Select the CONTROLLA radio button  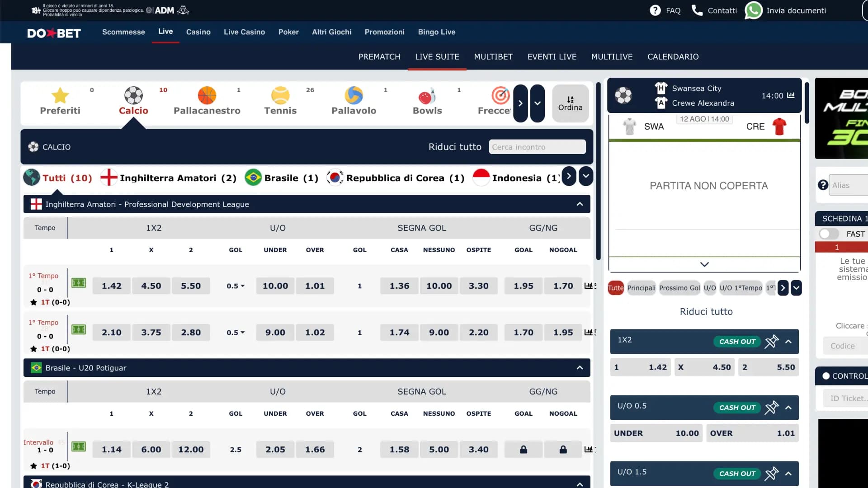(x=826, y=376)
